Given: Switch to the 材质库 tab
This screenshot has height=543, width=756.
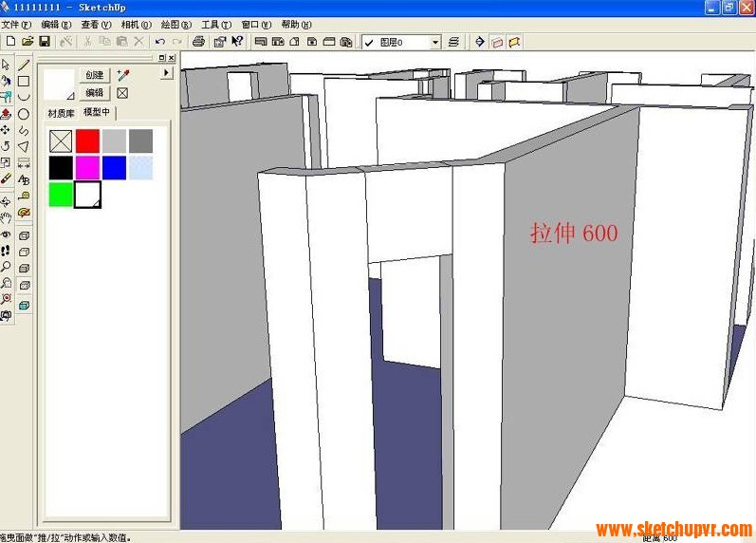Looking at the screenshot, I should (62, 113).
